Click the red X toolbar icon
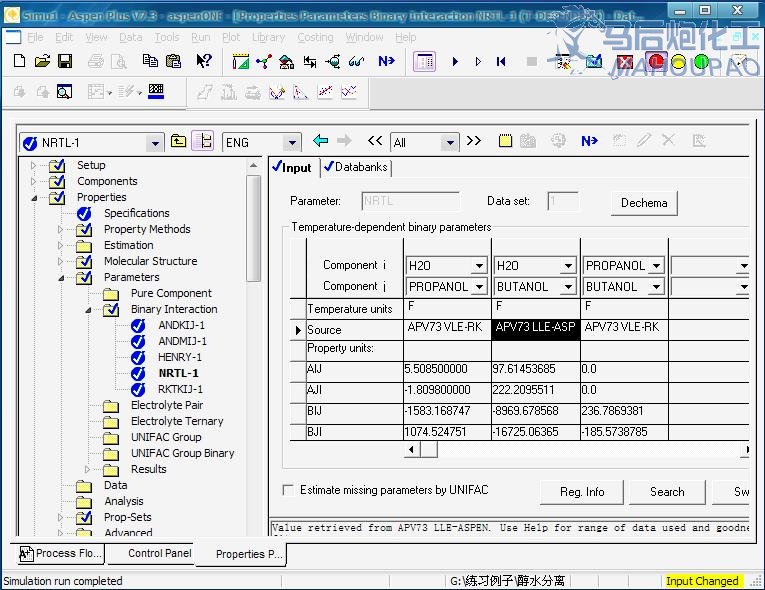The width and height of the screenshot is (765, 590). tap(624, 62)
